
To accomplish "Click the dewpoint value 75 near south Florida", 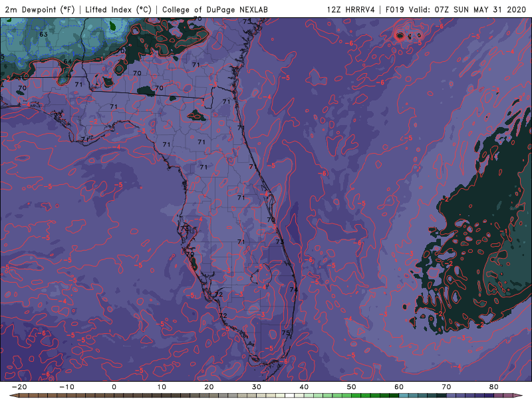I will [286, 333].
